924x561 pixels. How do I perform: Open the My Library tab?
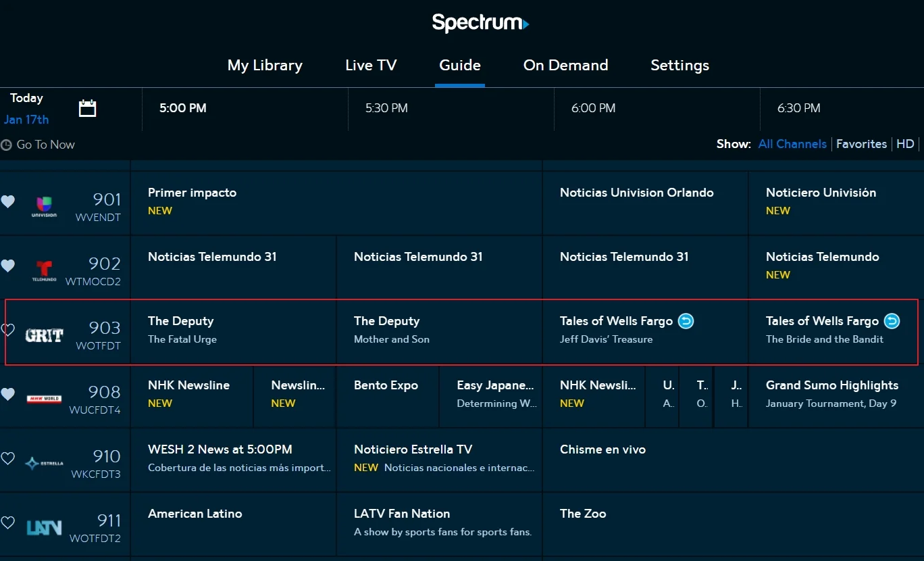pyautogui.click(x=265, y=65)
